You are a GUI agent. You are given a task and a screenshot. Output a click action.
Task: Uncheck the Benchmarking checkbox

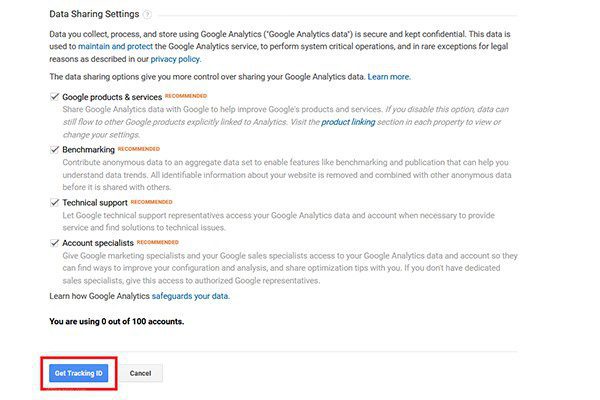55,149
